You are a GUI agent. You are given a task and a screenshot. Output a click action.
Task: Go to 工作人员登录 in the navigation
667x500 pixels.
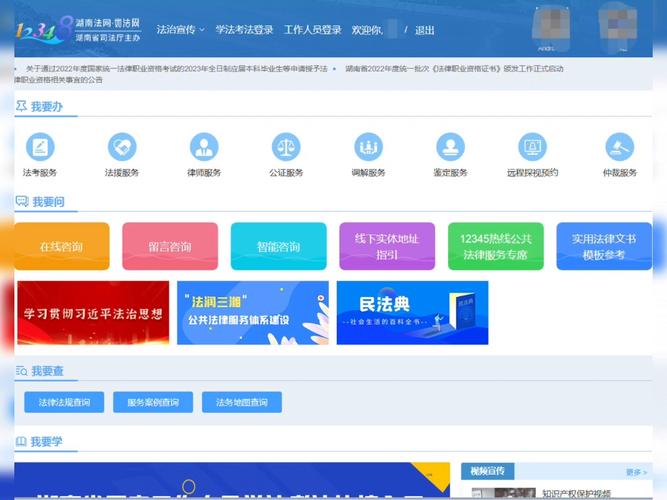(x=313, y=30)
